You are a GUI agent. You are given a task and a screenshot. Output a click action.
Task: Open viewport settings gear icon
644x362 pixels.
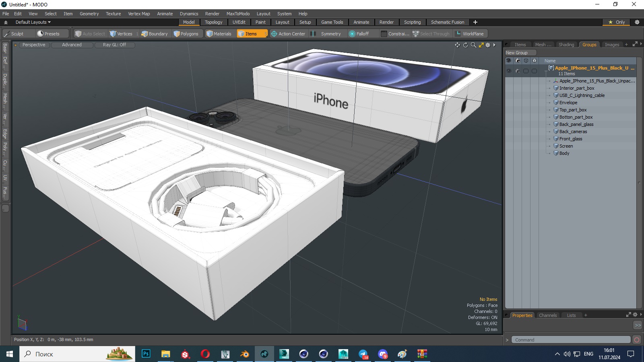(x=488, y=45)
